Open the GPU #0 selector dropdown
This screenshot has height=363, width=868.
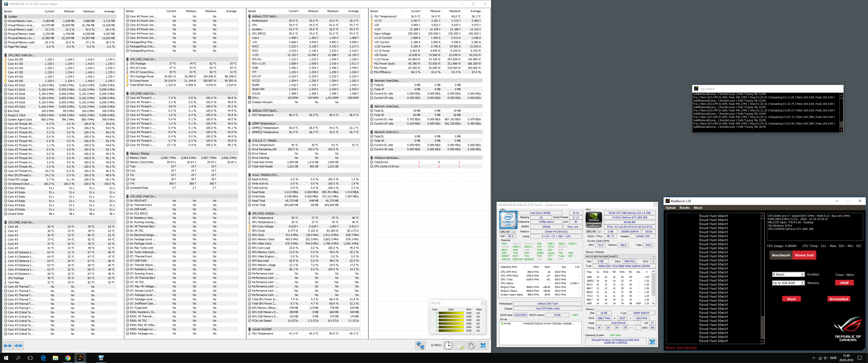click(594, 232)
